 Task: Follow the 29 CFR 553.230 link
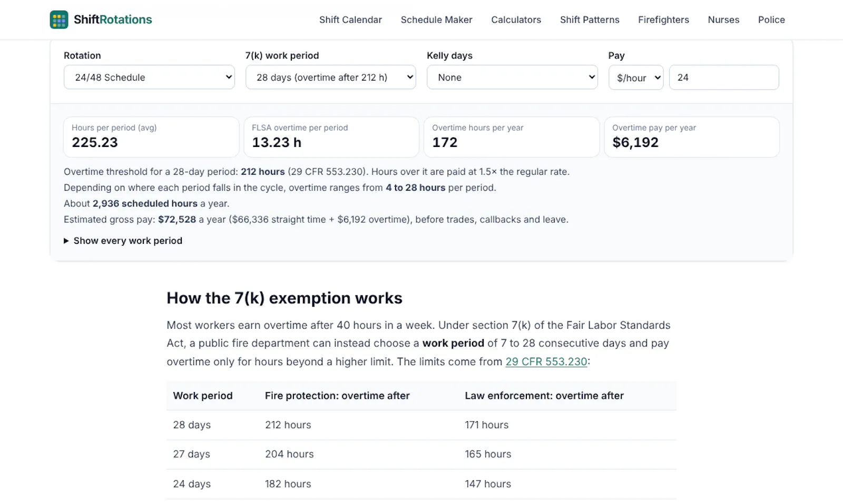pyautogui.click(x=546, y=362)
